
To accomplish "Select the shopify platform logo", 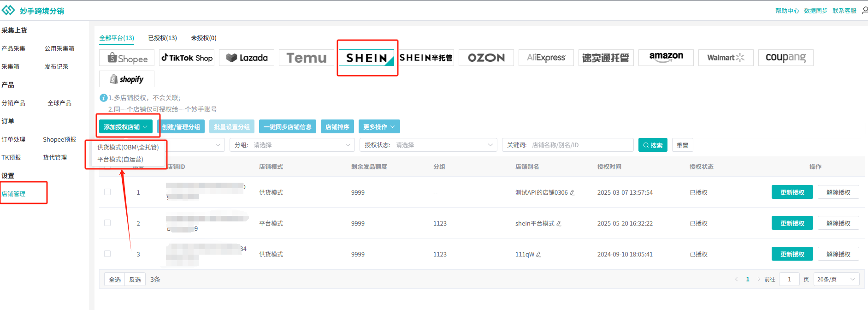I will tap(127, 79).
